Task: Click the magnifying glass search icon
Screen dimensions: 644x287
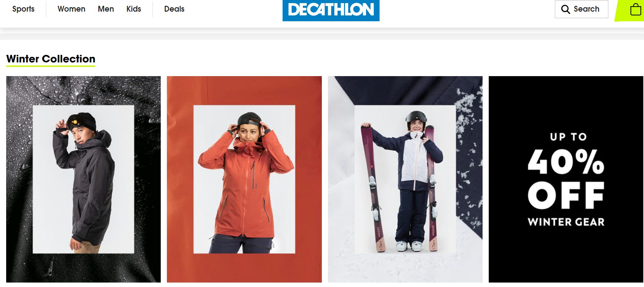Action: [566, 9]
